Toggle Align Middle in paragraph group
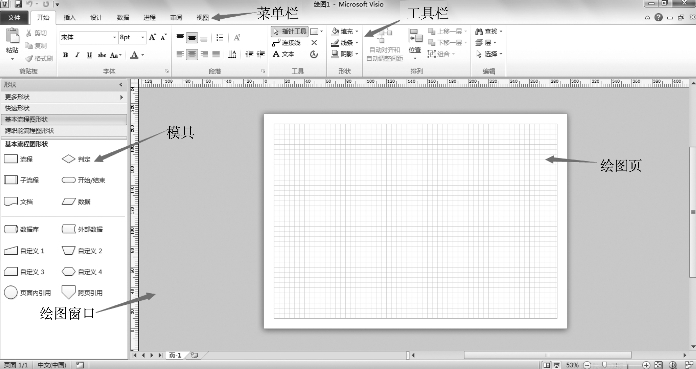 pos(192,38)
